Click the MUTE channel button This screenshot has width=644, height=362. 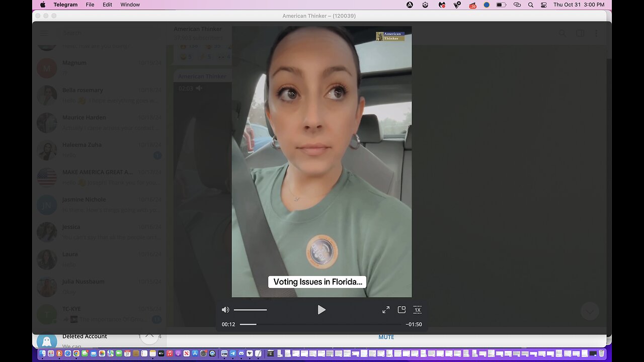(x=386, y=337)
